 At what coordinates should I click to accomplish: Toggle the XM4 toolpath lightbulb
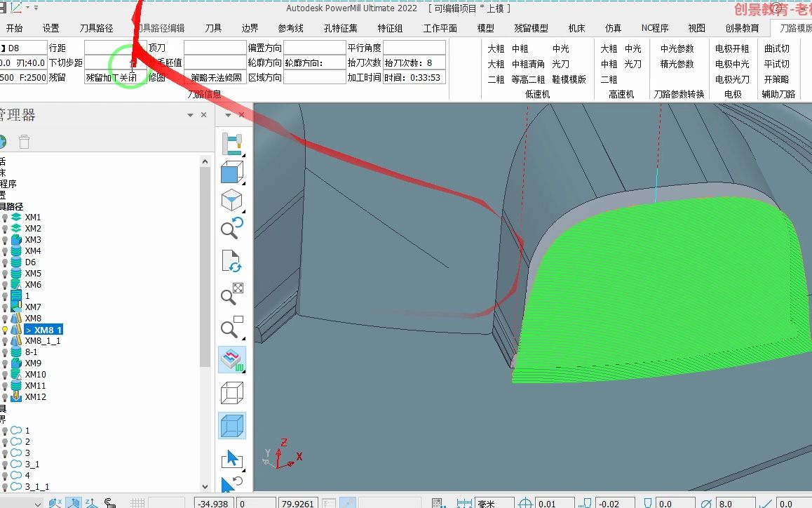point(5,251)
